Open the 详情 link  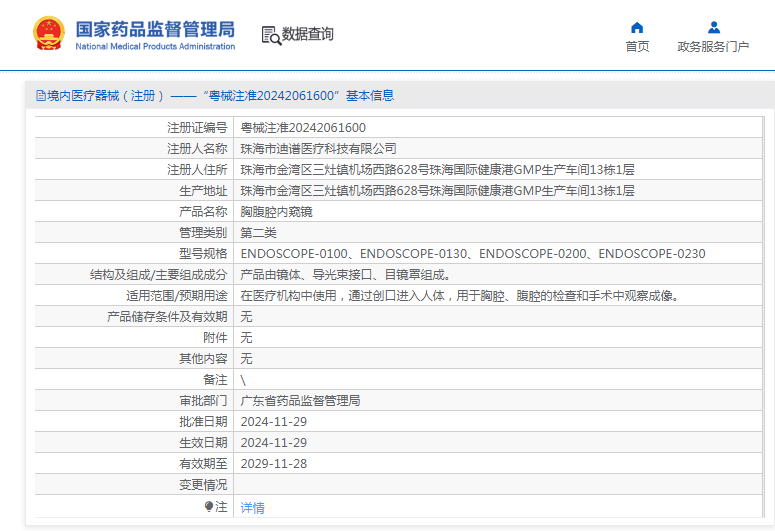(253, 508)
